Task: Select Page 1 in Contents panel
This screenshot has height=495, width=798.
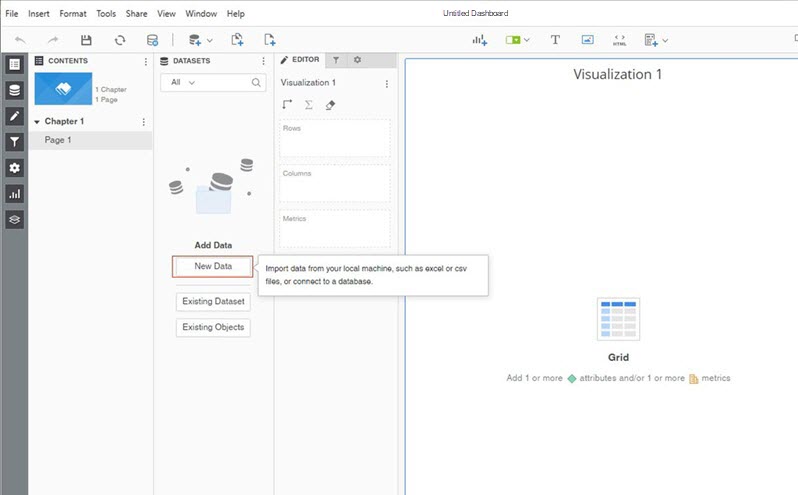Action: point(58,140)
